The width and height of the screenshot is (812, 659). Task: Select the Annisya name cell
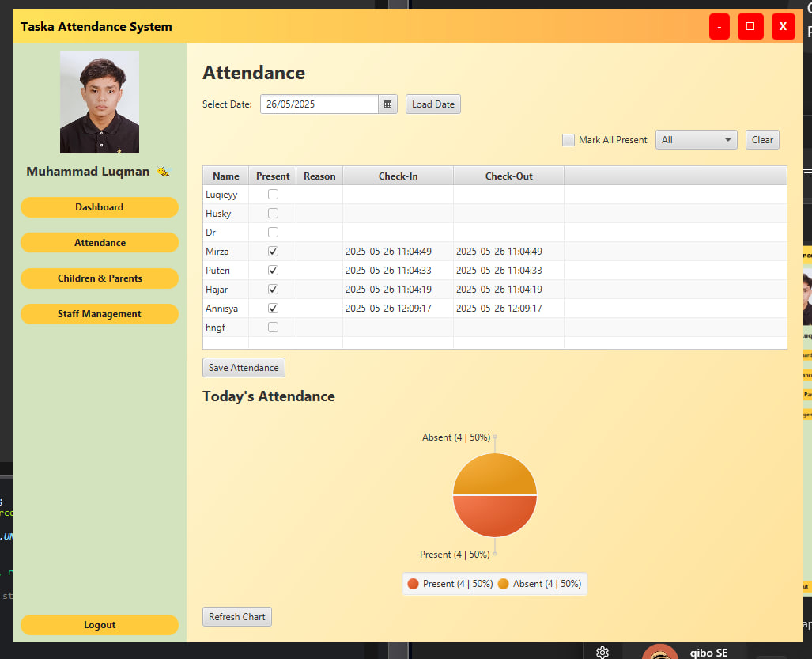226,309
